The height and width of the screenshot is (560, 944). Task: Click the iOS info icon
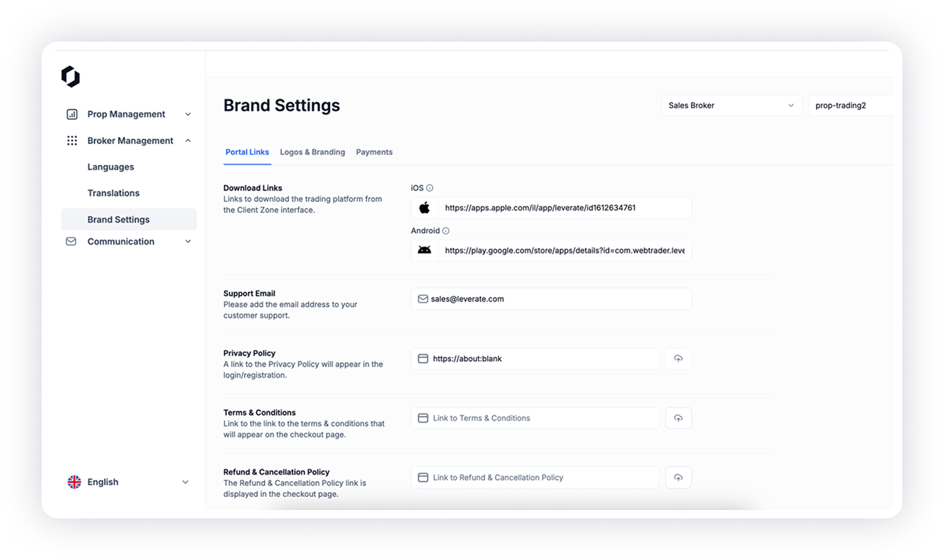pyautogui.click(x=430, y=188)
